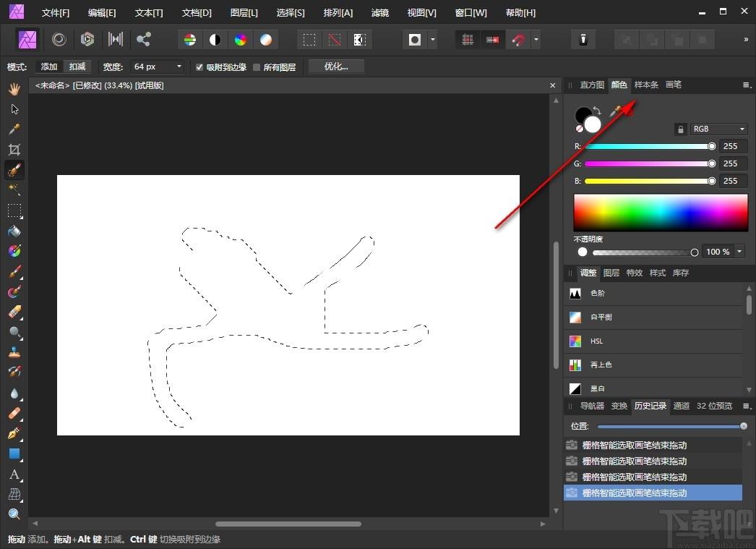Select the Blur droplet tool
This screenshot has height=549, width=756.
coord(14,393)
